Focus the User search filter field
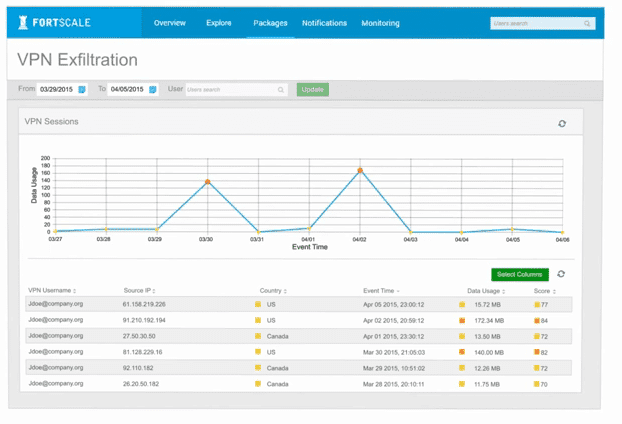 point(231,90)
